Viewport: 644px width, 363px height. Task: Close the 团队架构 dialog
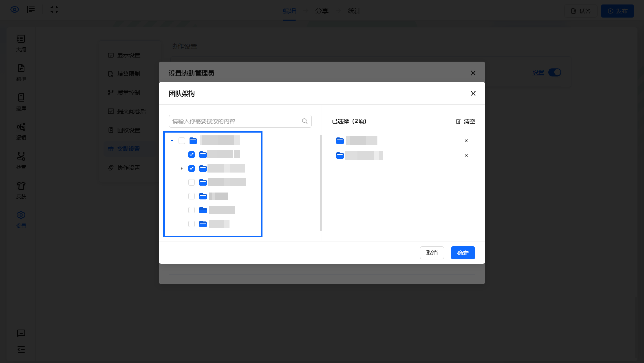473,93
